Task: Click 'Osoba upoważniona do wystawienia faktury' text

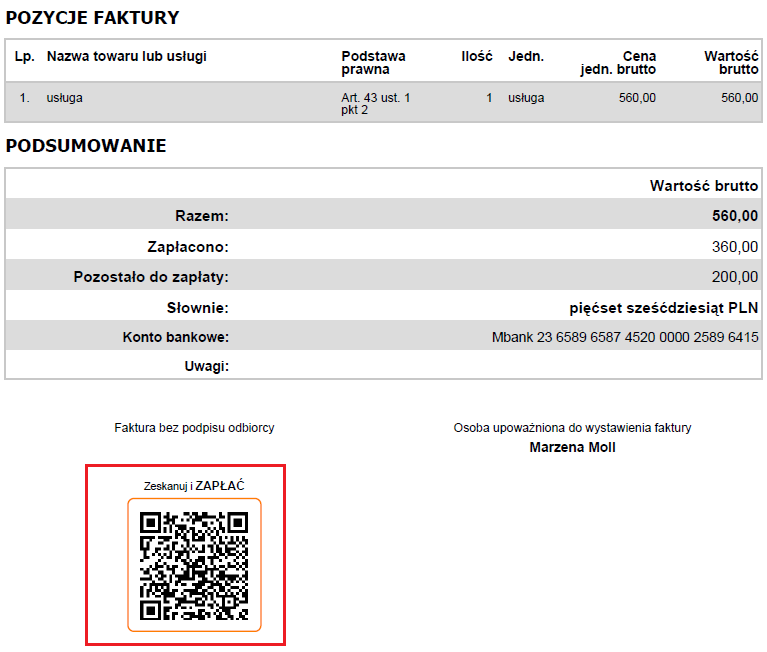Action: pos(572,428)
